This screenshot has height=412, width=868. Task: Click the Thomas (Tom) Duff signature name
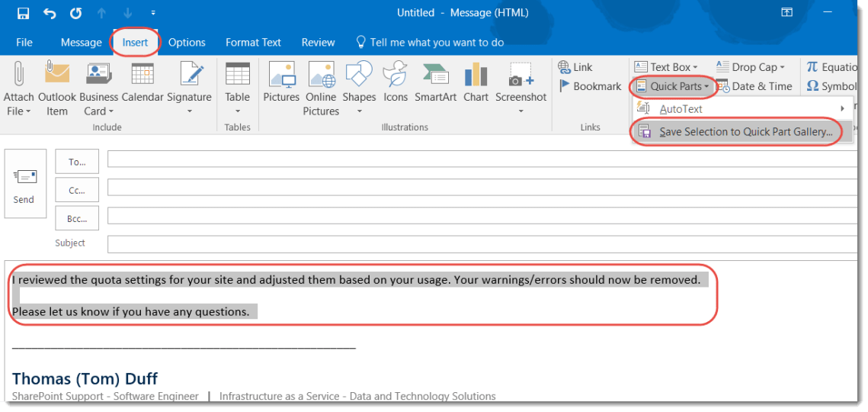pyautogui.click(x=85, y=378)
